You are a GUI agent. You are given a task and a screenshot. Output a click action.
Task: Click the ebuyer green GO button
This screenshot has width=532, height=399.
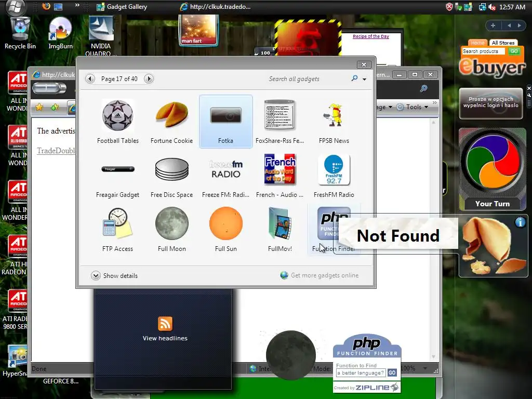tap(514, 51)
